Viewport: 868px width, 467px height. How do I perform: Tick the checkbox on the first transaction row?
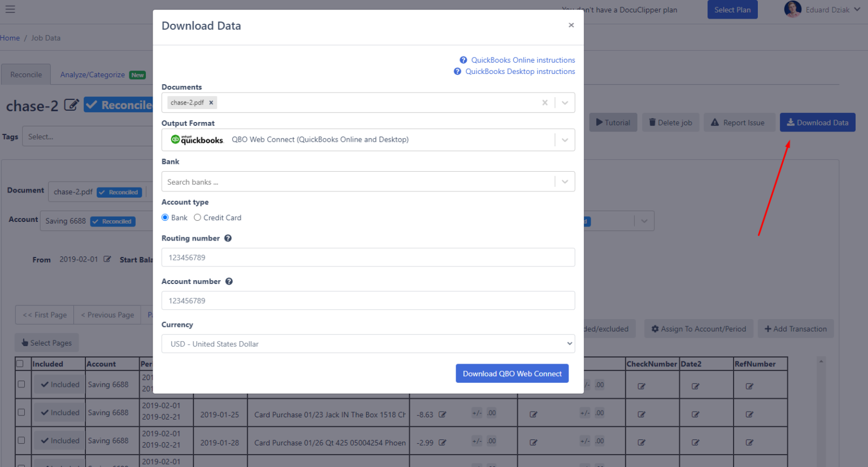21,383
